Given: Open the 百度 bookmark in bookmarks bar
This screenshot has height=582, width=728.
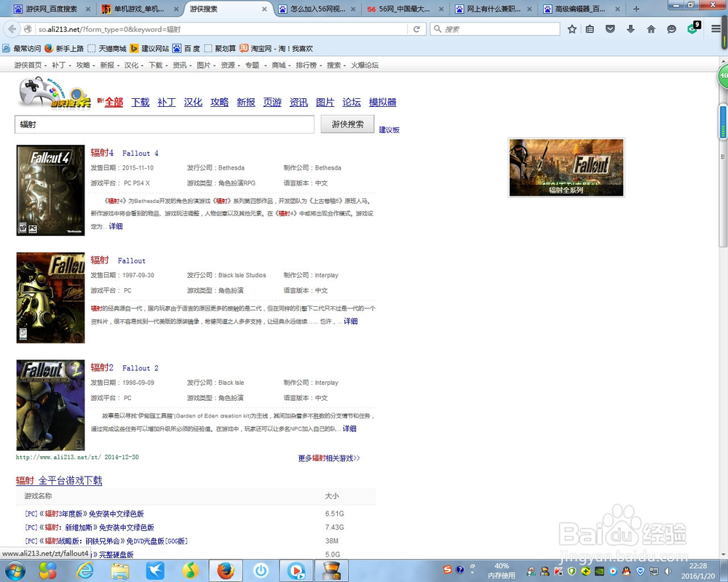Looking at the screenshot, I should [186, 48].
